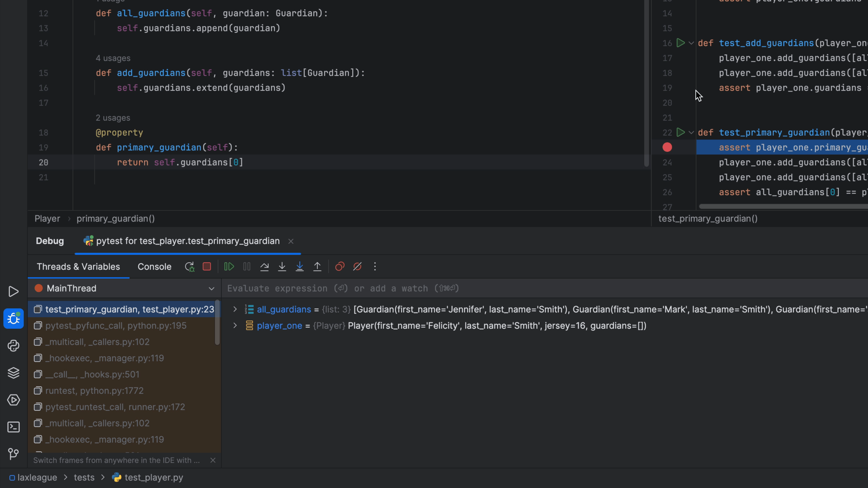Image resolution: width=868 pixels, height=488 pixels.
Task: Expand the player_one variable
Action: pyautogui.click(x=235, y=325)
